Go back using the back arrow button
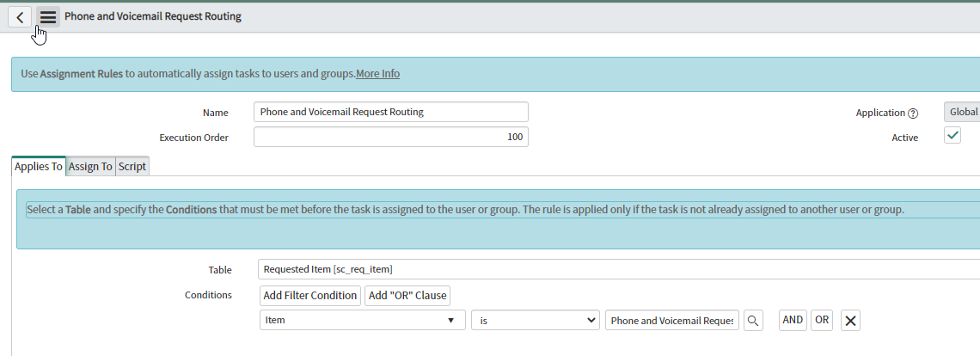Viewport: 980px width, 356px height. pos(20,17)
